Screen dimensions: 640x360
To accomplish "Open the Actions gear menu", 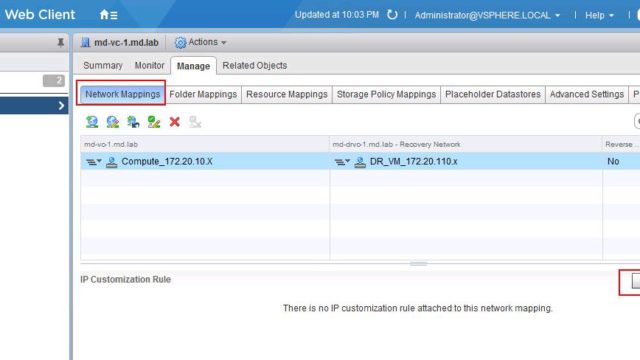I will click(200, 42).
